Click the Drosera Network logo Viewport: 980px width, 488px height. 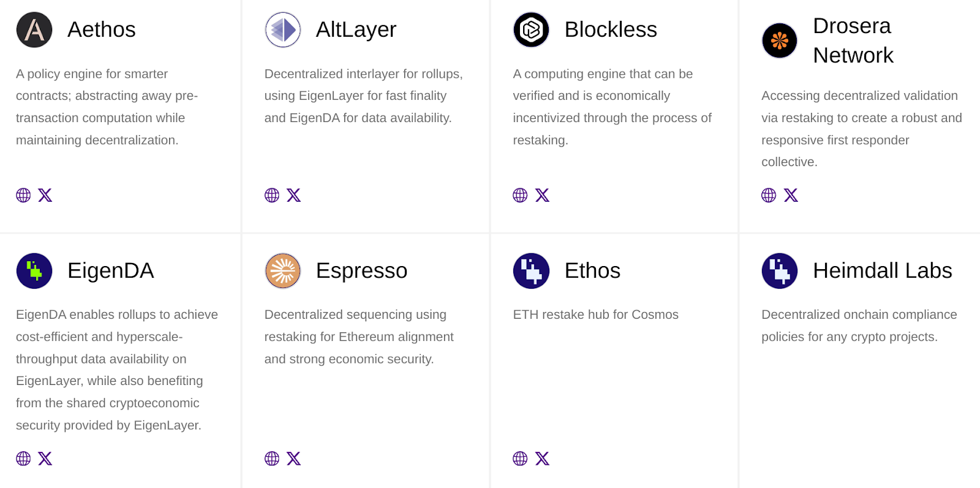[x=780, y=40]
